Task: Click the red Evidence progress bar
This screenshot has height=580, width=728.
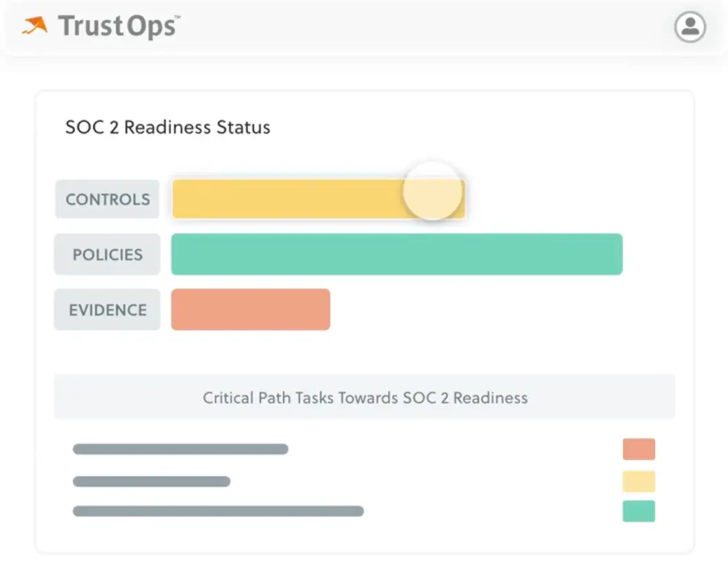Action: pyautogui.click(x=250, y=310)
